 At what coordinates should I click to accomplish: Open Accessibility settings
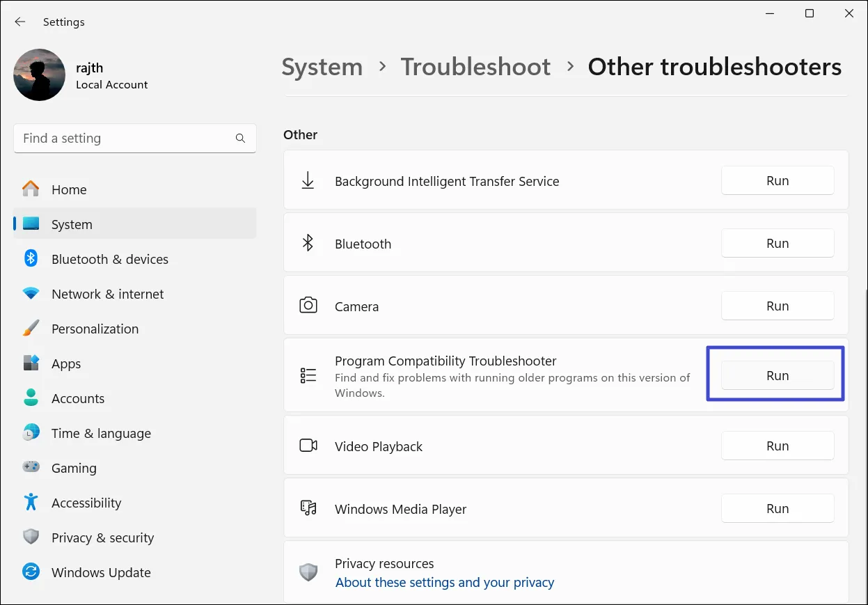click(x=86, y=503)
